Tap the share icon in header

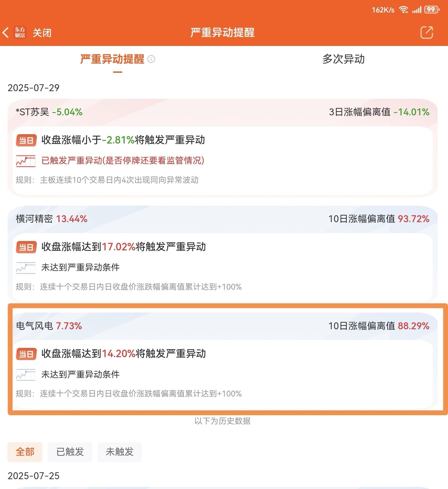pos(426,32)
